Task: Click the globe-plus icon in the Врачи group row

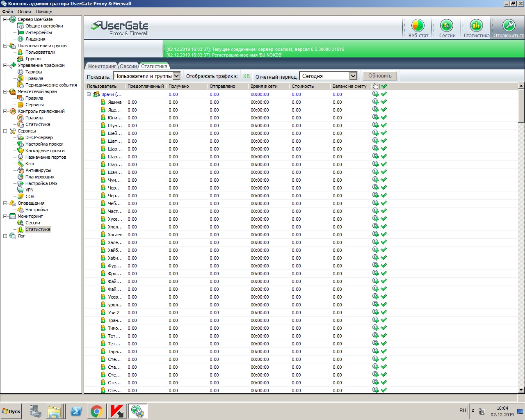Action: click(375, 94)
